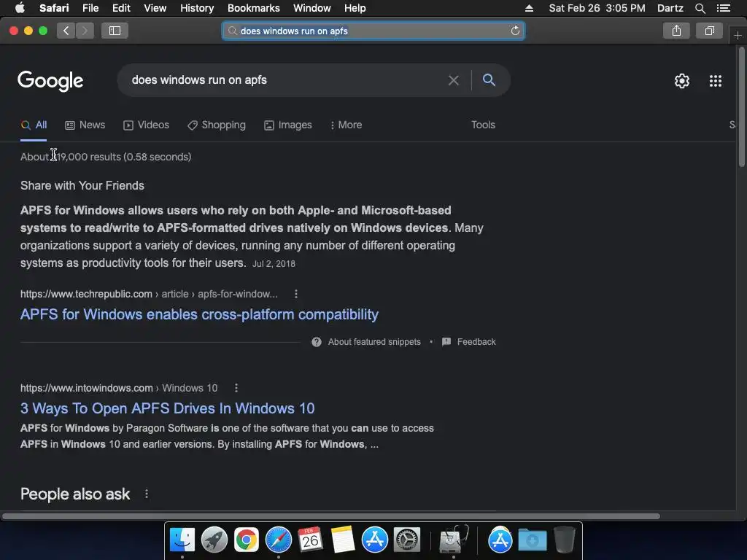
Task: Click the Jul 2, 2018 snippet date
Action: click(x=274, y=264)
